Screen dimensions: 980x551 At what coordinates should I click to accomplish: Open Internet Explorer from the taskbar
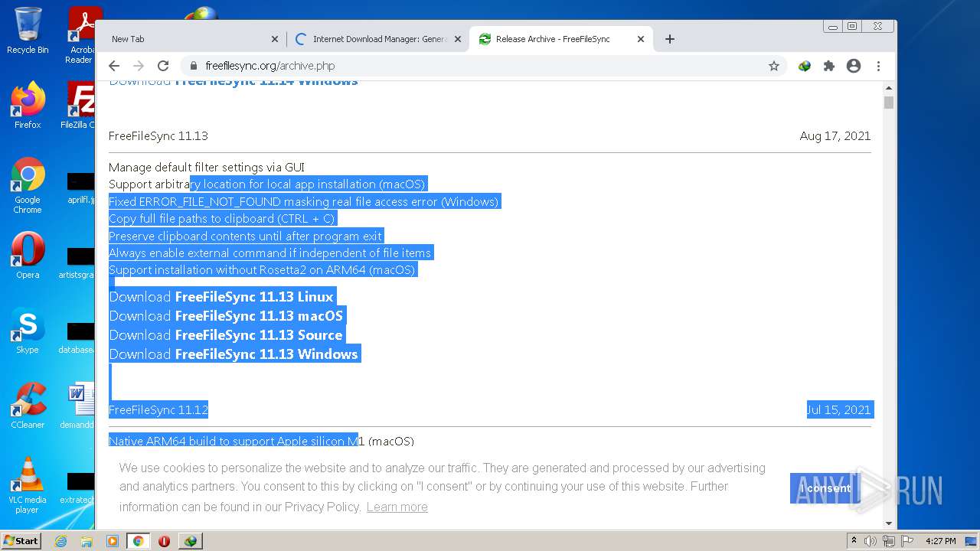[60, 541]
